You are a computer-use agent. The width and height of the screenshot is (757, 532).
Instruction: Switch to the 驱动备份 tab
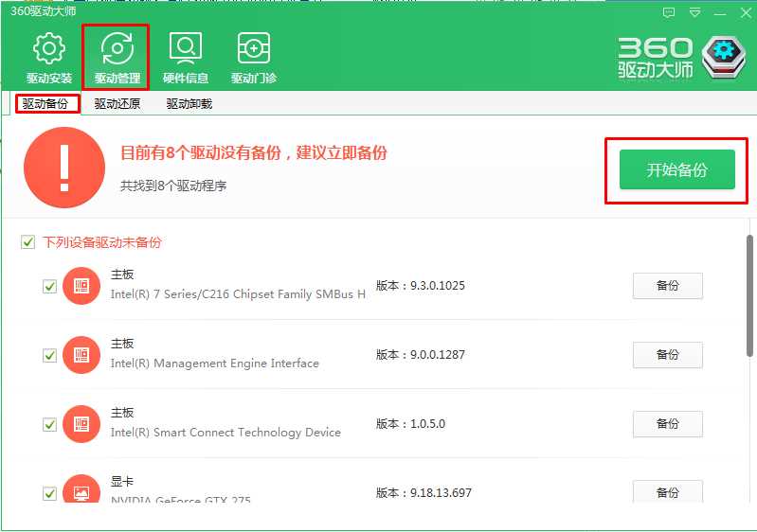pyautogui.click(x=47, y=104)
